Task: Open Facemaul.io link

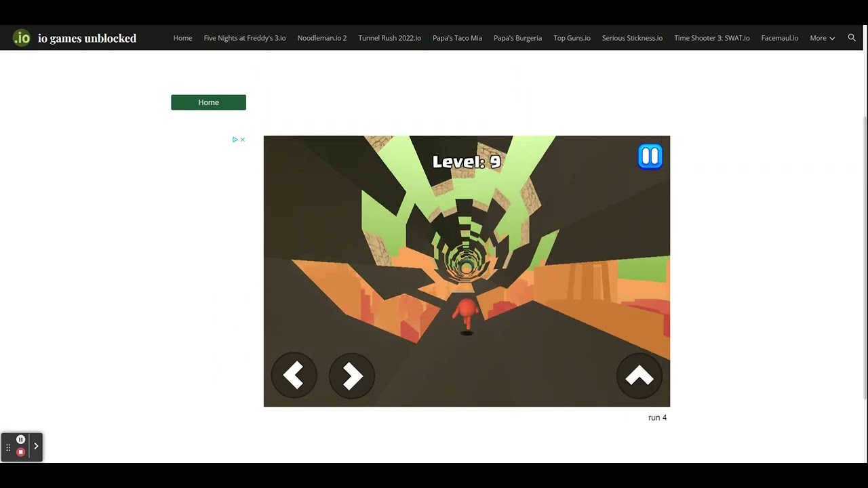Action: [780, 38]
